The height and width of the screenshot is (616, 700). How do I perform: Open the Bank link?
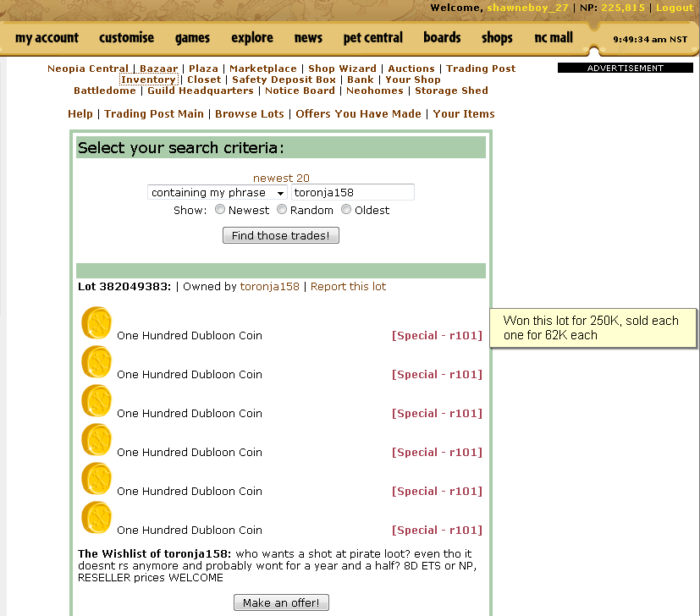pyautogui.click(x=361, y=80)
